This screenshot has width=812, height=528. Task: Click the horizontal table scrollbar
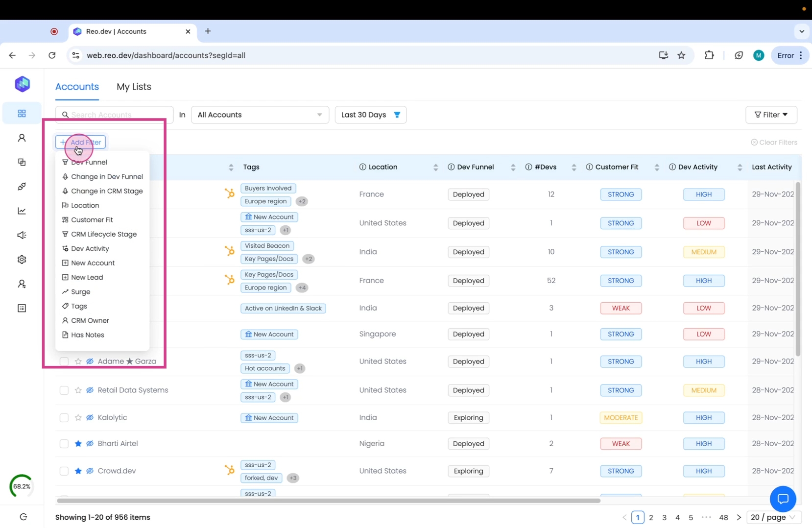pos(328,501)
